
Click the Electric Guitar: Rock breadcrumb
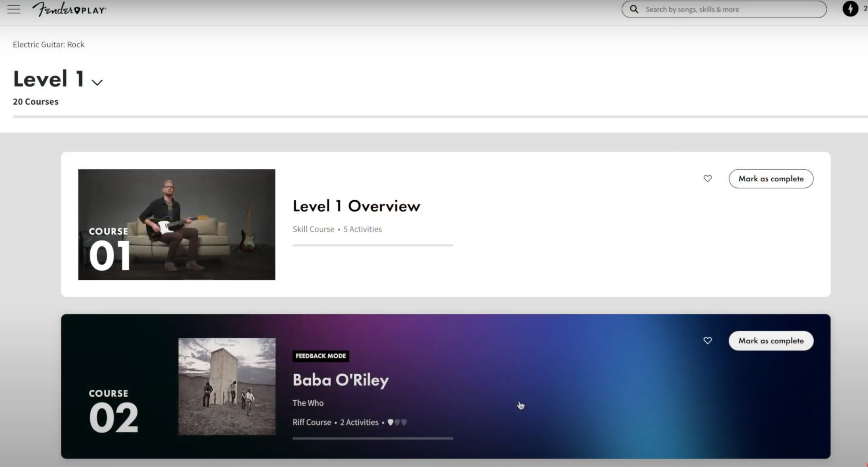(x=48, y=44)
